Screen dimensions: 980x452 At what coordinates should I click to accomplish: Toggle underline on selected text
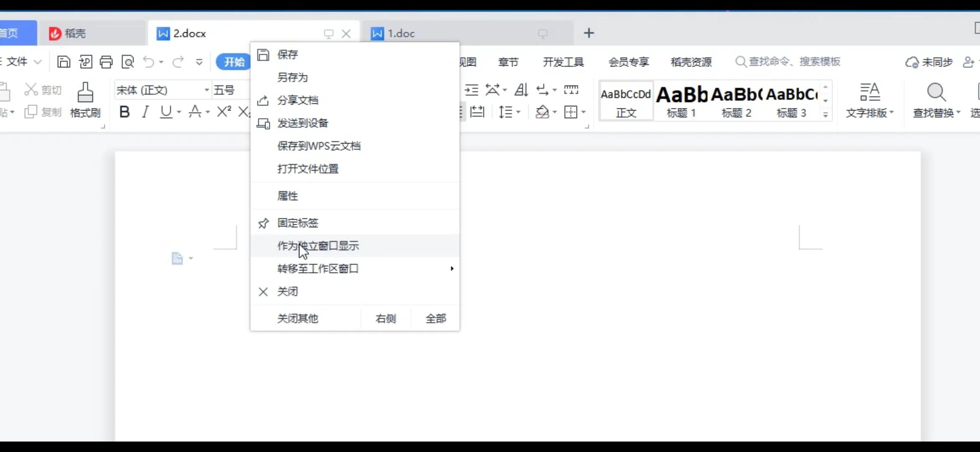coord(167,111)
